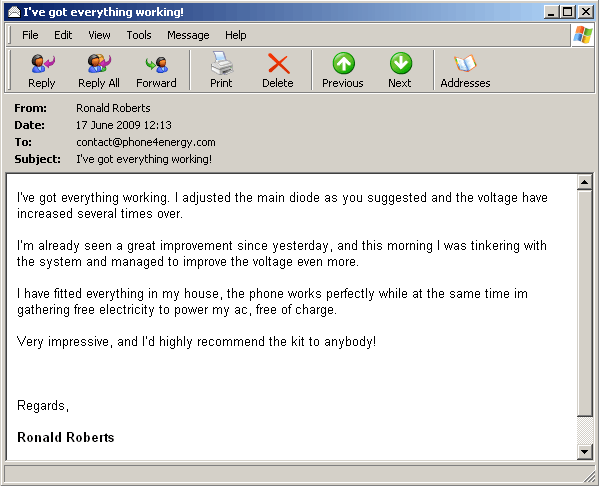Open the File menu
599x486 pixels.
tap(30, 35)
